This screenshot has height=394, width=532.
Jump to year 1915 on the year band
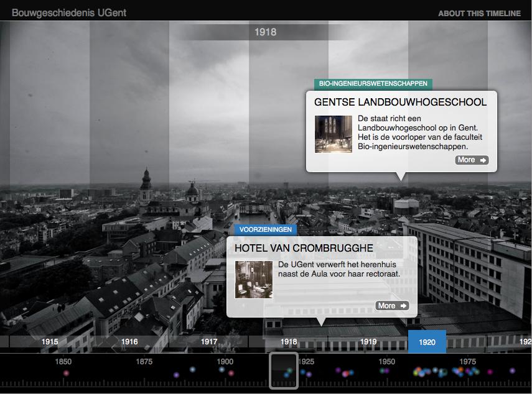tap(50, 342)
